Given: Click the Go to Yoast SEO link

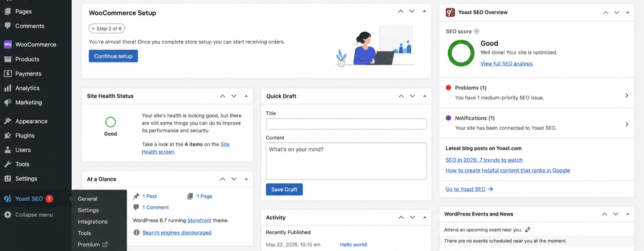Looking at the screenshot, I should pyautogui.click(x=465, y=189).
